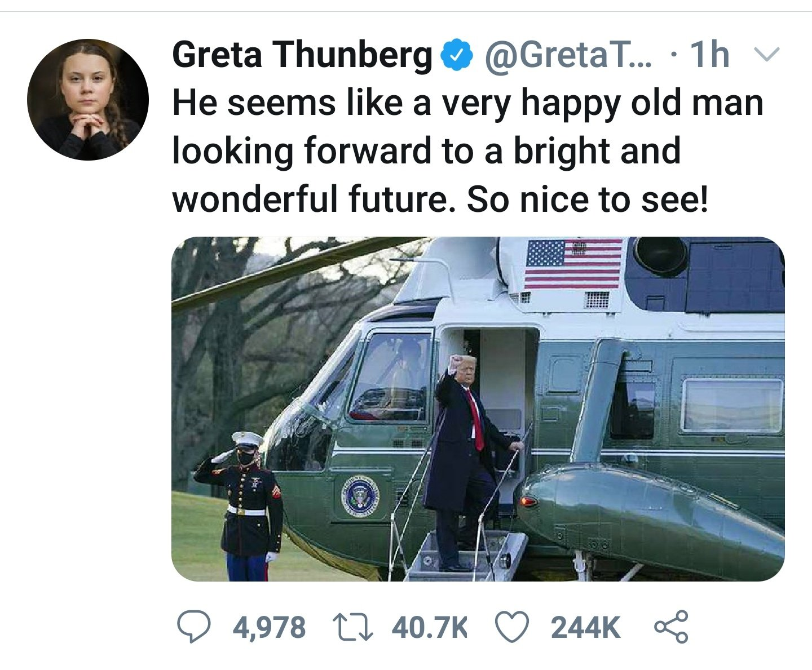Click "So nice to see!" text
812x670 pixels.
point(586,199)
